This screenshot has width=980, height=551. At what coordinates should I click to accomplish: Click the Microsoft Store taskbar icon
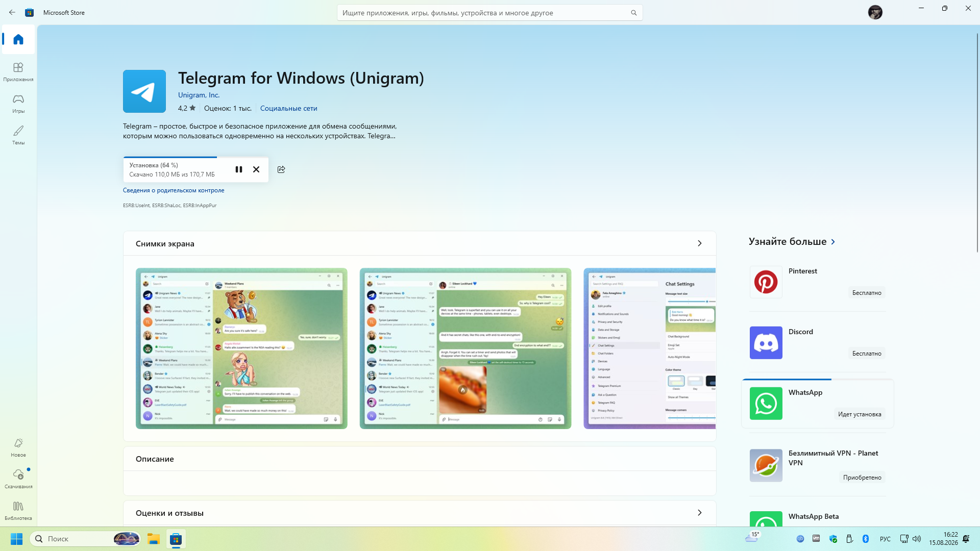(176, 539)
